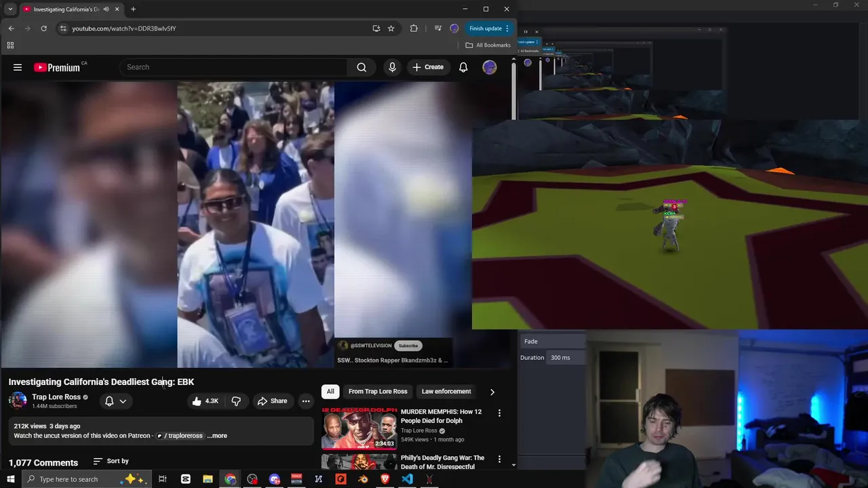Open Brave browser from the taskbar
Screen dimensions: 868x488
[x=385, y=479]
